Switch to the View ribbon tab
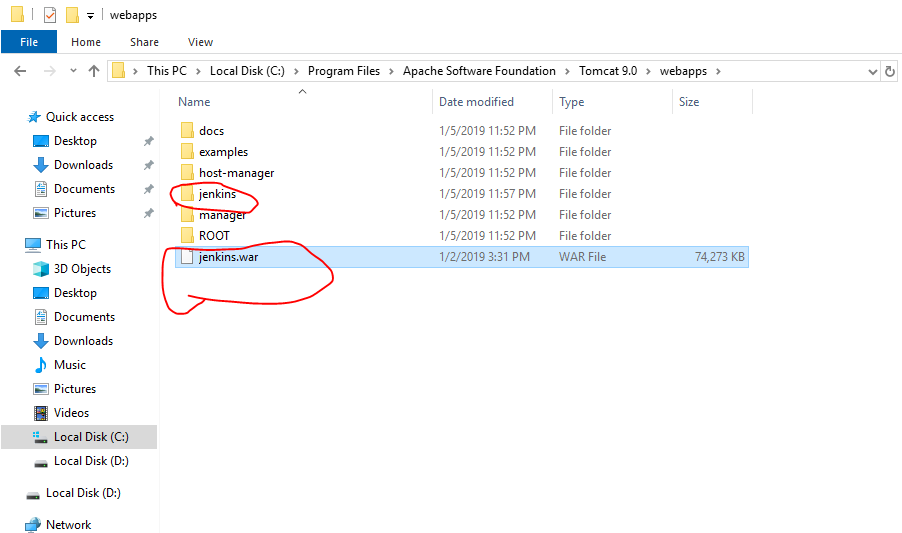This screenshot has width=902, height=533. tap(200, 42)
